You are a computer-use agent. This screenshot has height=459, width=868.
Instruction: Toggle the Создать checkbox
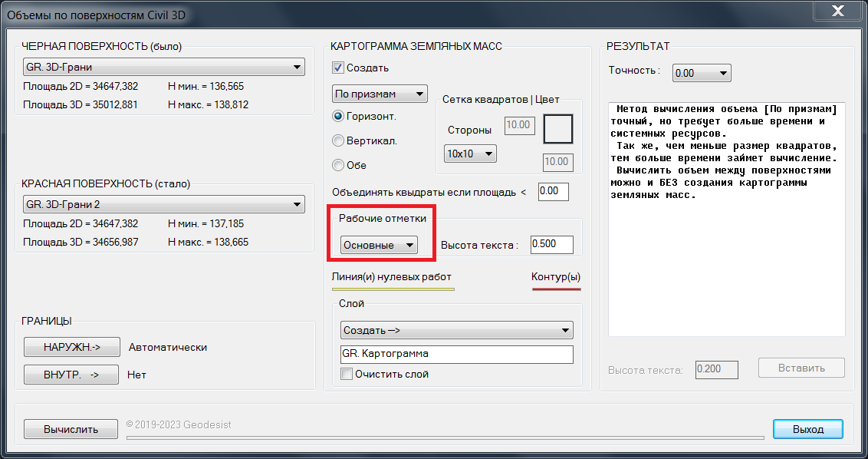[338, 68]
